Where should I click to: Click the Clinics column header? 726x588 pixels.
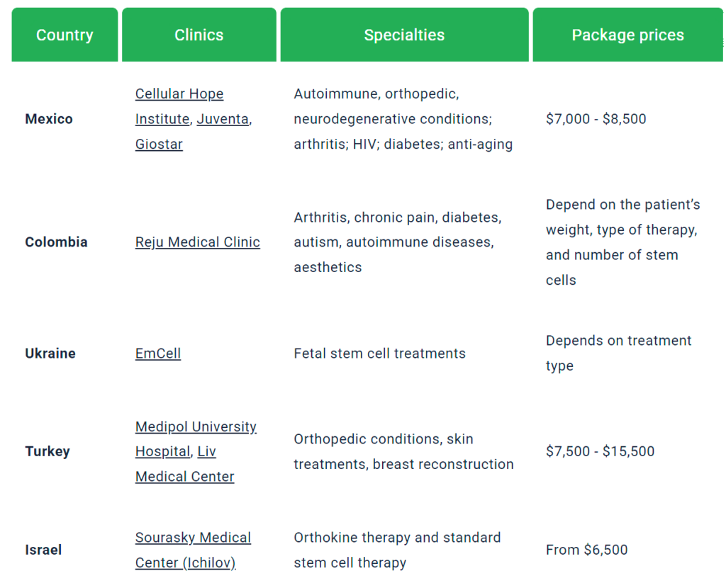[x=199, y=35]
